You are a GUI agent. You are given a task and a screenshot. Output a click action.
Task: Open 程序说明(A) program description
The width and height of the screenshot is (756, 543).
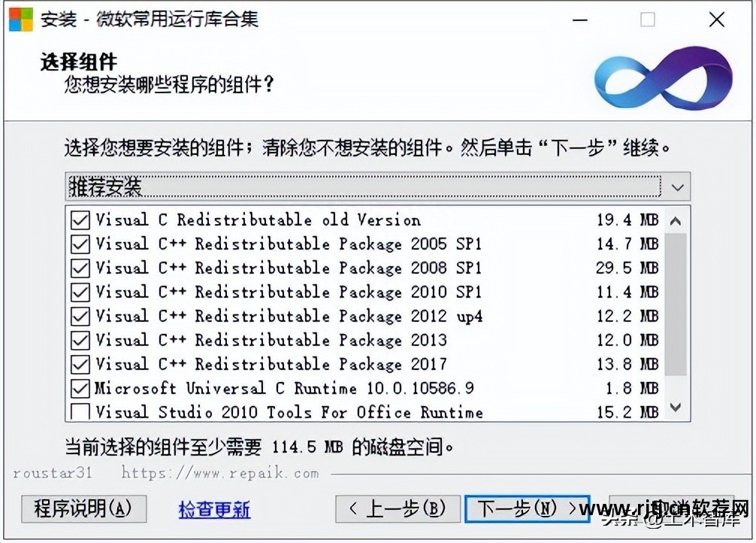coord(84,508)
